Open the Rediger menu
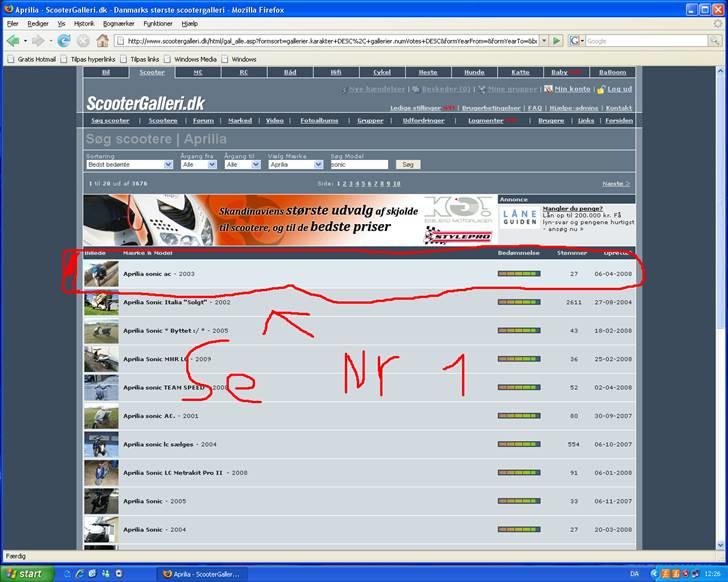The image size is (728, 582). (38, 24)
